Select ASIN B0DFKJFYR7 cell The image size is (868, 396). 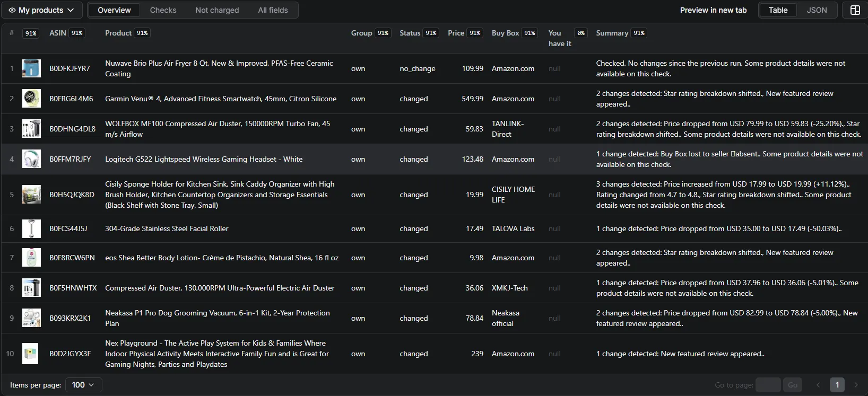point(70,68)
